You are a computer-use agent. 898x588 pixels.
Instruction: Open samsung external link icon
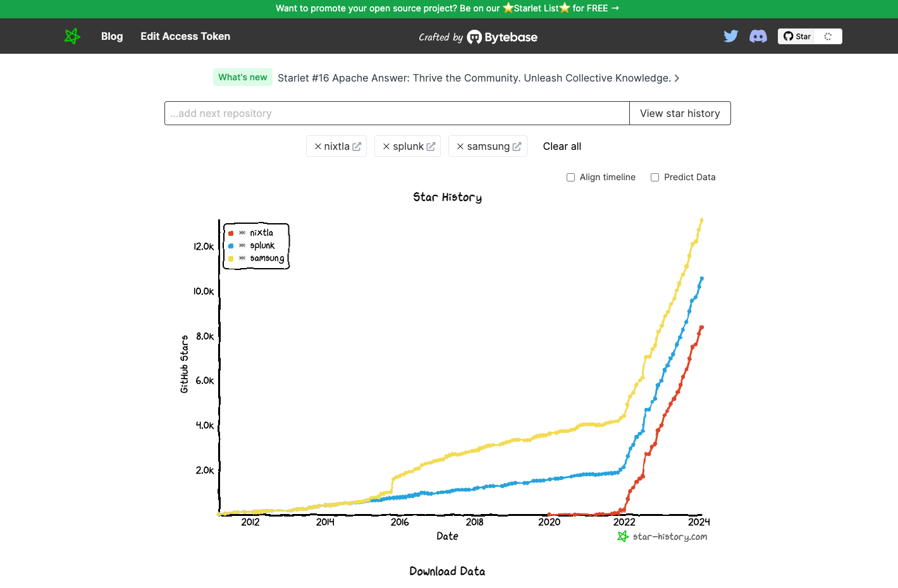517,146
